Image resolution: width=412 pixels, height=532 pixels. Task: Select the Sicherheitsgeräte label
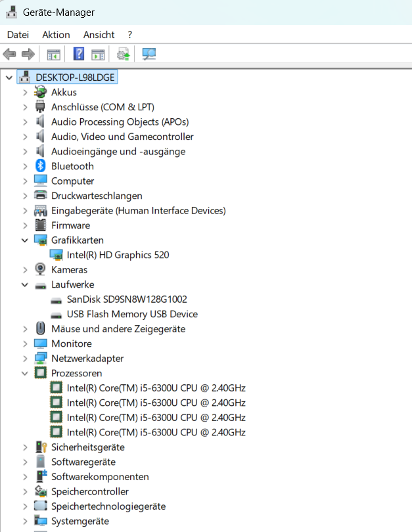(x=87, y=447)
